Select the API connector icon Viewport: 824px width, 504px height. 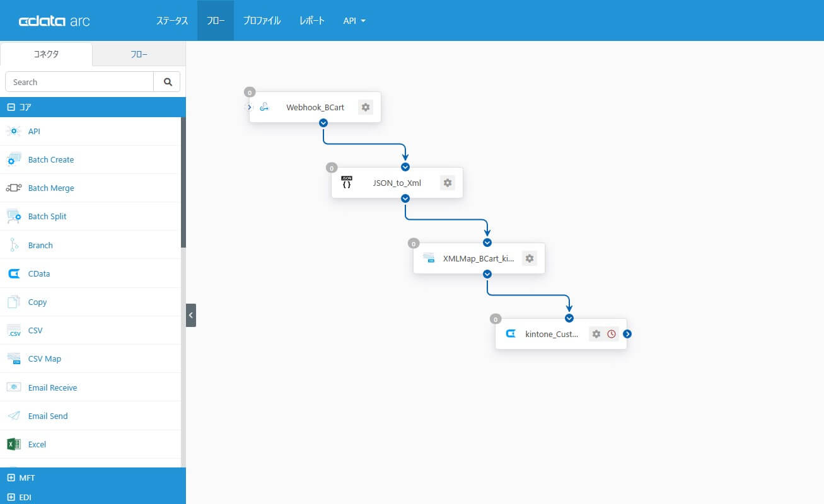[x=13, y=131]
